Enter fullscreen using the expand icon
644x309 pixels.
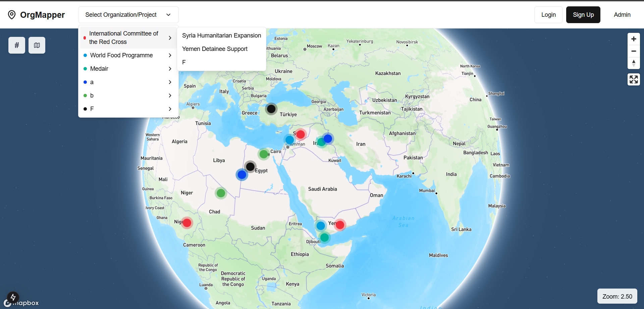click(x=634, y=79)
